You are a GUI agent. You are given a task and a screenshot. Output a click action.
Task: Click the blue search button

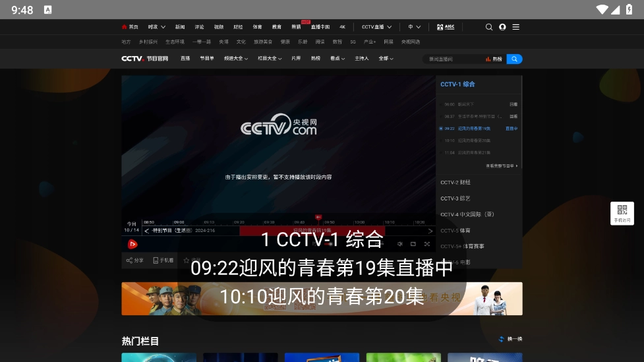pos(514,59)
